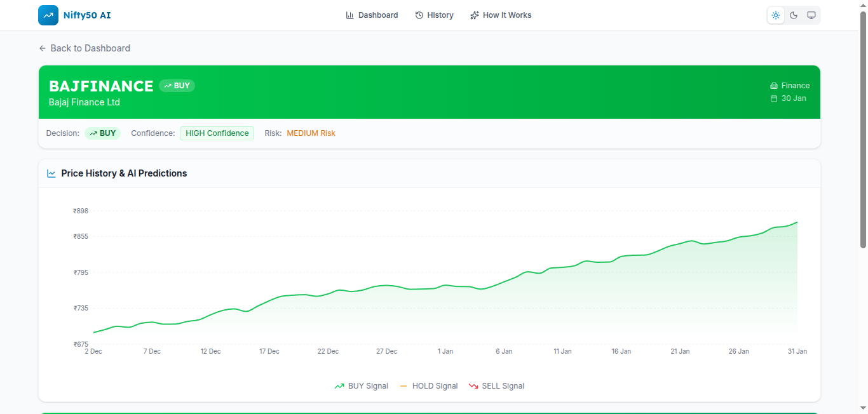The width and height of the screenshot is (868, 414).
Task: Switch to light theme sun icon
Action: point(776,15)
